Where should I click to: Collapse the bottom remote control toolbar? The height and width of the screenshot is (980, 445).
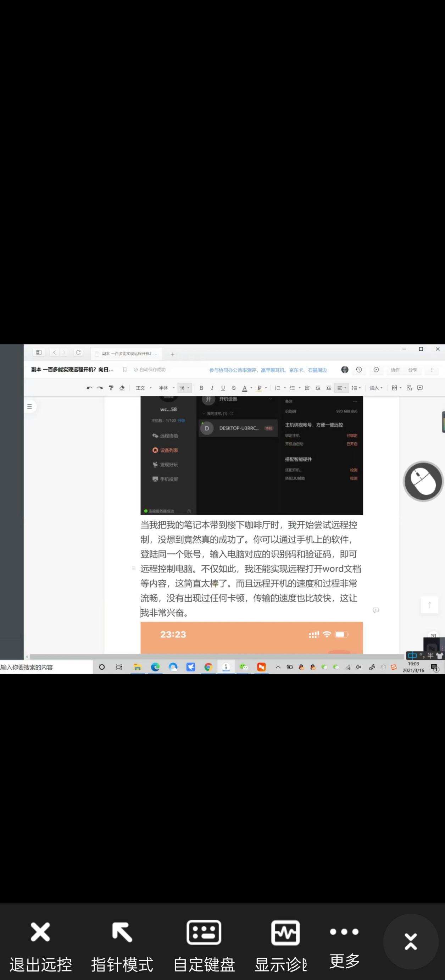[411, 942]
